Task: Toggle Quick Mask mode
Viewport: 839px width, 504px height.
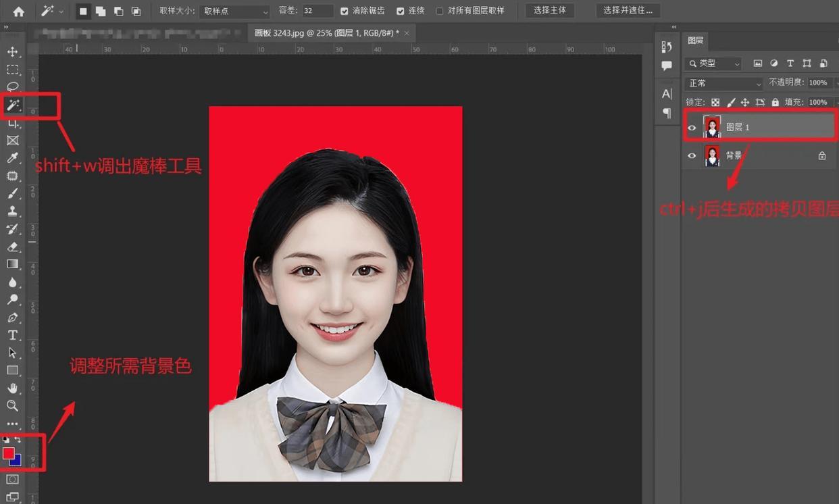Action: coord(12,479)
